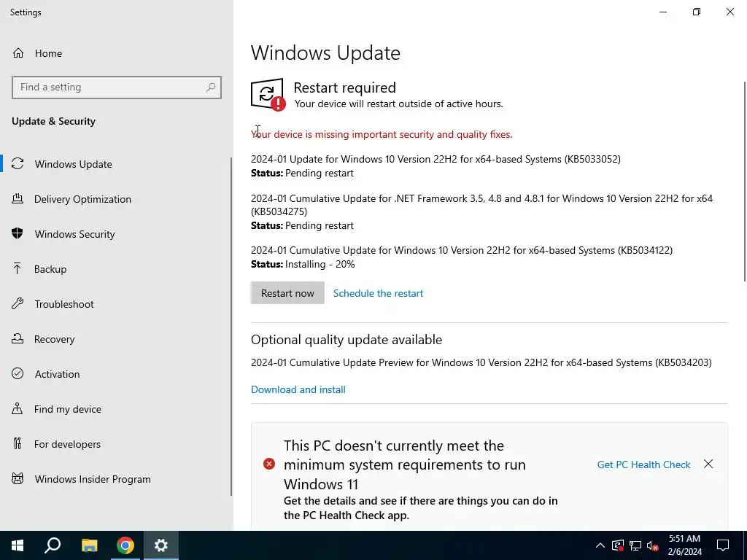
Task: Click the Restart required status icon
Action: 268,95
